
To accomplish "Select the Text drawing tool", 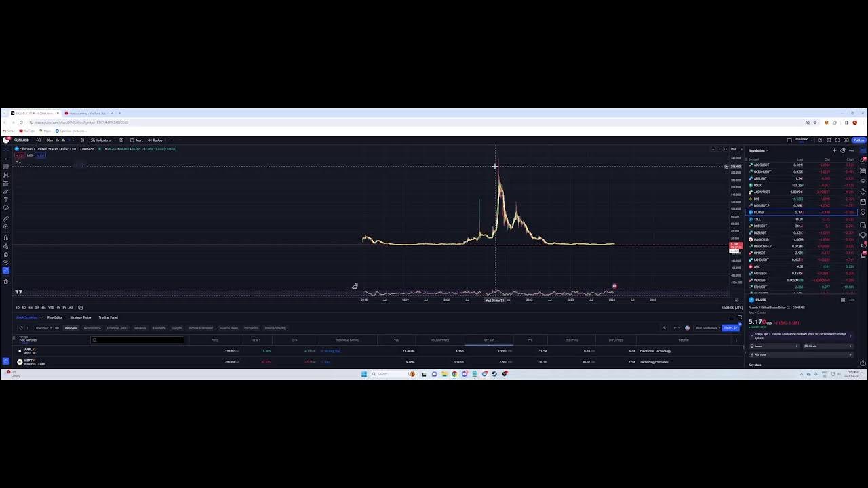I will point(6,199).
